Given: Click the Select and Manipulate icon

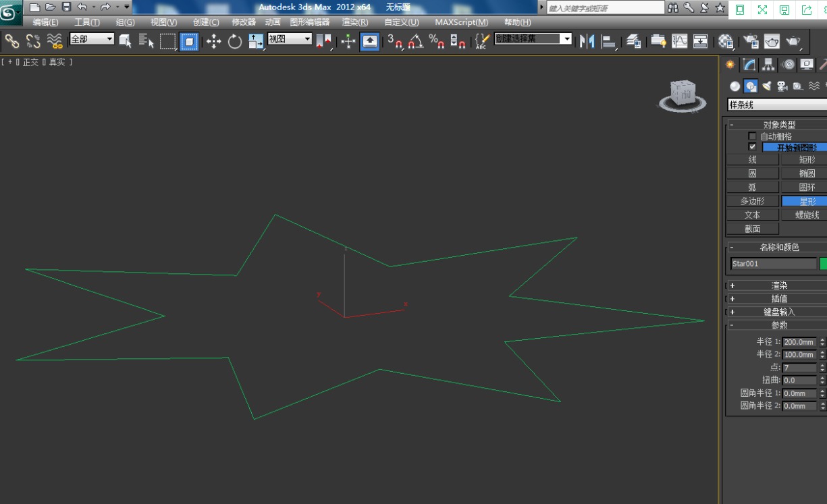Looking at the screenshot, I should [348, 41].
